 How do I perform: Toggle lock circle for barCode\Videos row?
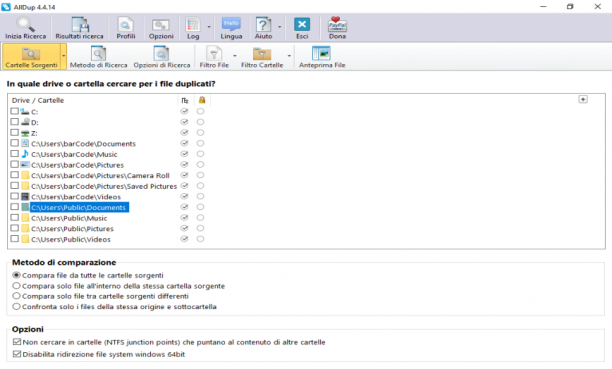200,196
